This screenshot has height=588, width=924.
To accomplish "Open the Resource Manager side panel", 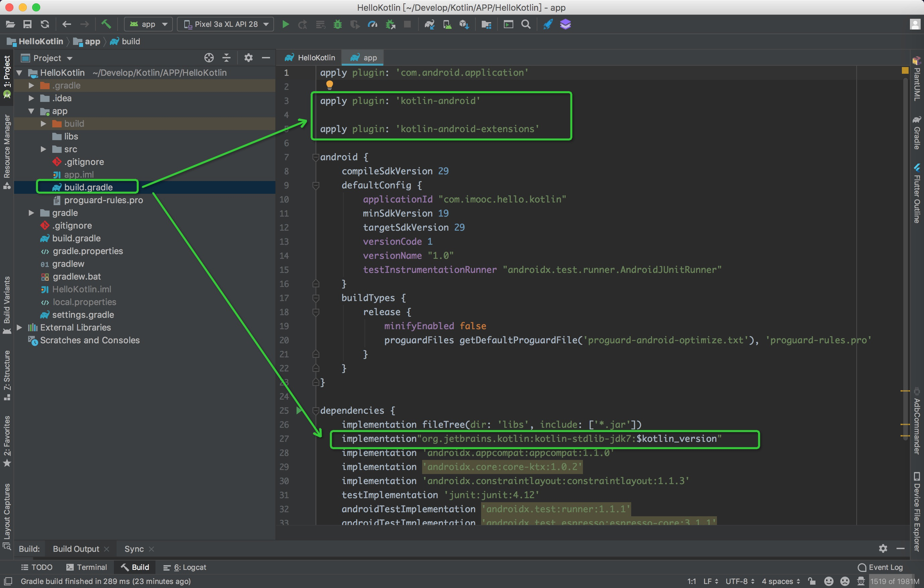I will (6, 152).
